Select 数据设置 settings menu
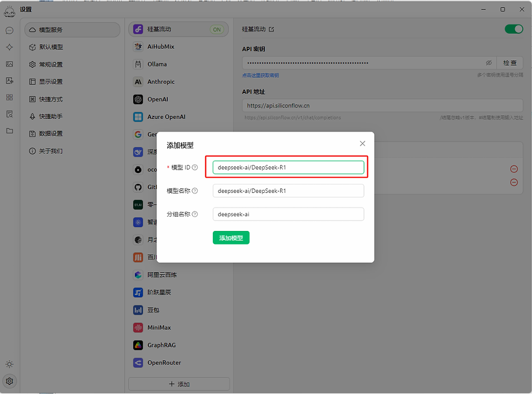The height and width of the screenshot is (394, 532). (x=72, y=134)
